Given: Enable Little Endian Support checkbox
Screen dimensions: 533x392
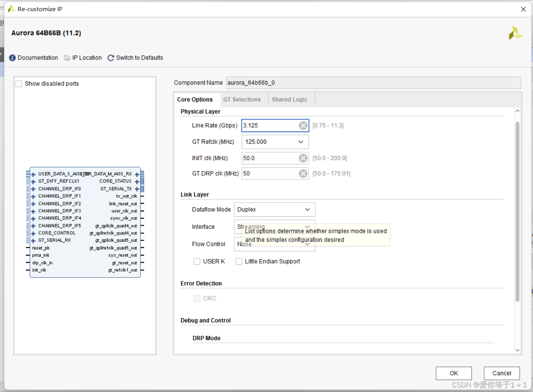Looking at the screenshot, I should (x=239, y=261).
